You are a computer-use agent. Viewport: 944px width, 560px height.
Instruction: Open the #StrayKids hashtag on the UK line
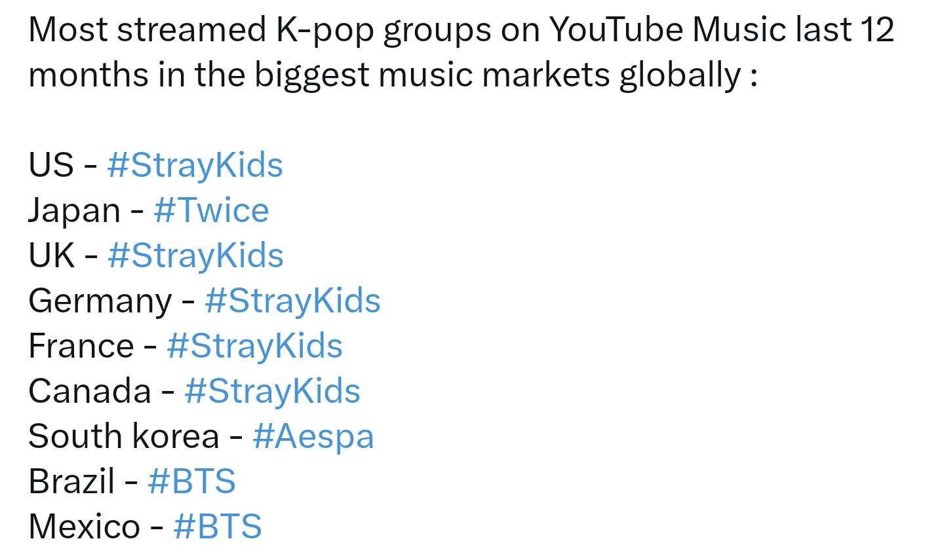[195, 255]
